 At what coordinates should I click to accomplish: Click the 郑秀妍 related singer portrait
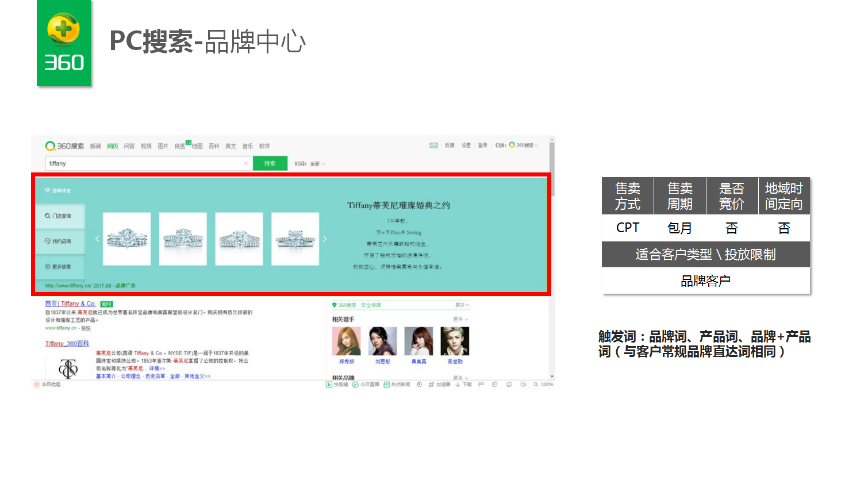347,341
